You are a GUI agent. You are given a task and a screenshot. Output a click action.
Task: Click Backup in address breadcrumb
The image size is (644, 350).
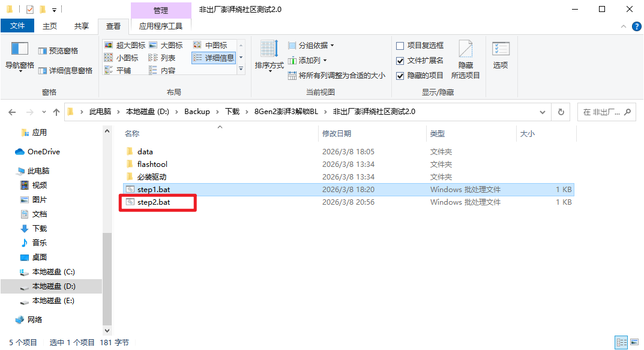[x=197, y=112]
